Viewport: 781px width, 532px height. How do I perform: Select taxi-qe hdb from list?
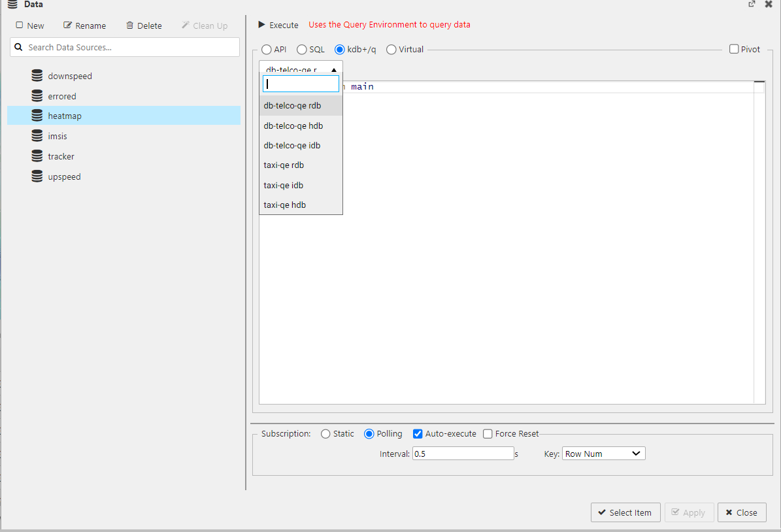click(285, 205)
